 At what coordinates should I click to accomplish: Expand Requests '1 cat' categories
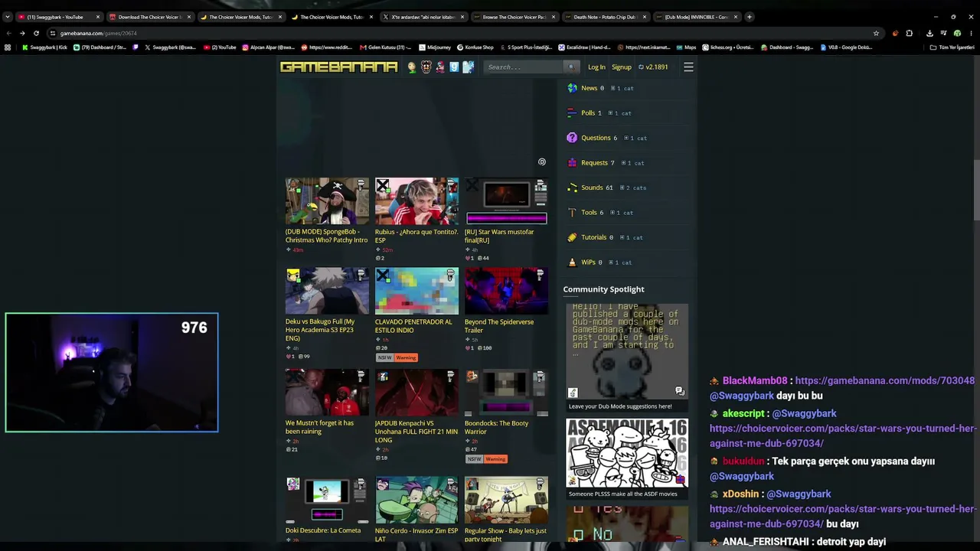(632, 163)
